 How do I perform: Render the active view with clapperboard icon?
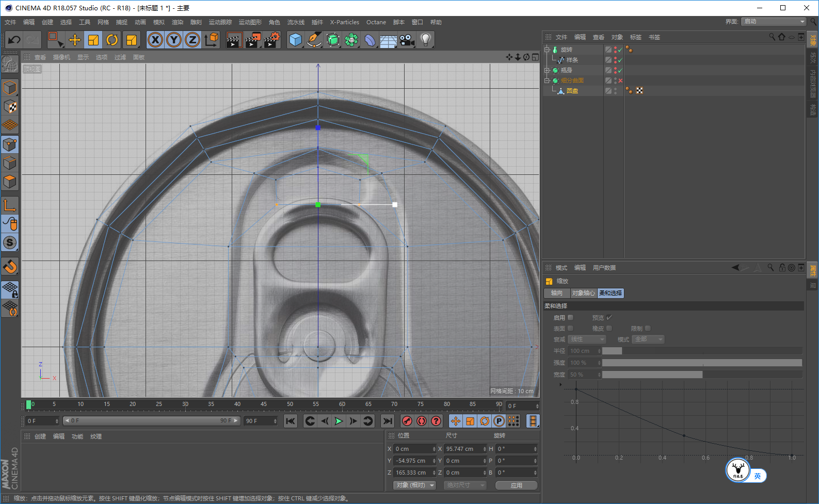[x=234, y=40]
